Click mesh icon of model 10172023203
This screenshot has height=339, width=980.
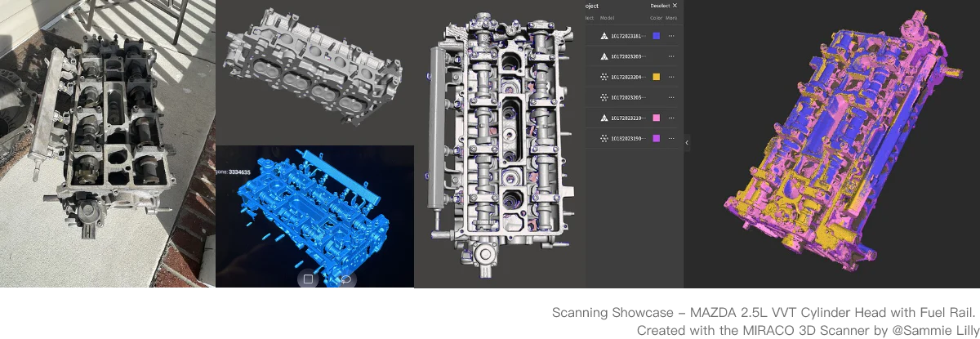[x=604, y=56]
